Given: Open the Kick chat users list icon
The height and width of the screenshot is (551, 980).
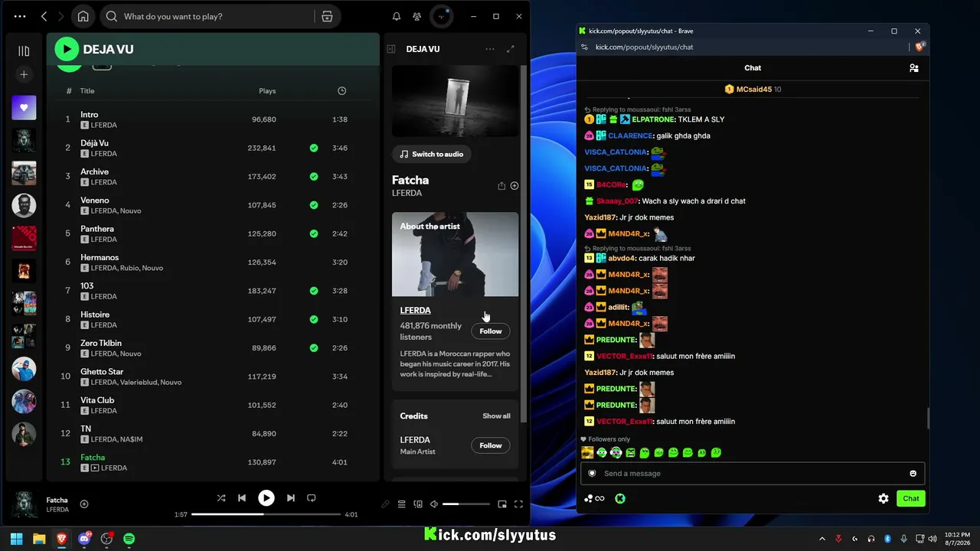Looking at the screenshot, I should click(x=913, y=68).
